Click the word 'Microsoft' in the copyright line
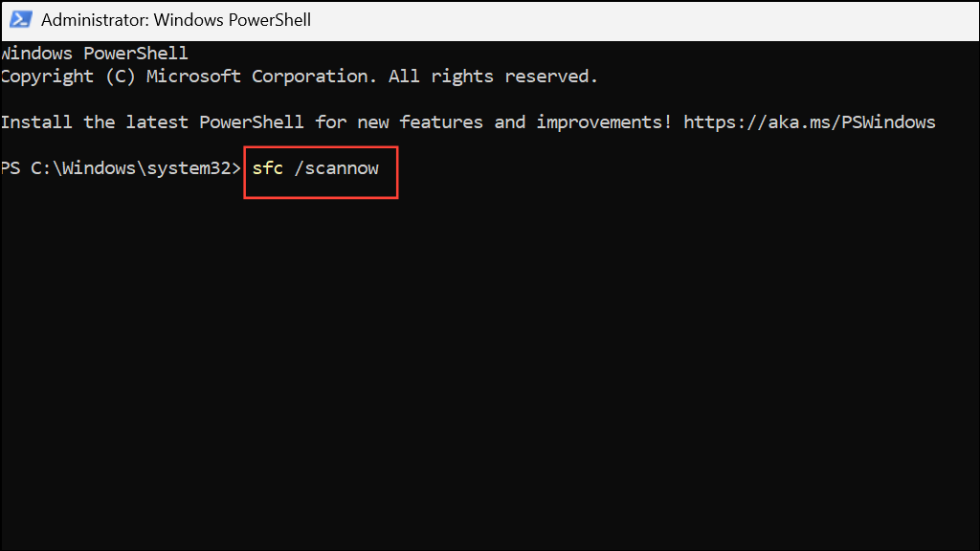980x551 pixels. coord(193,77)
